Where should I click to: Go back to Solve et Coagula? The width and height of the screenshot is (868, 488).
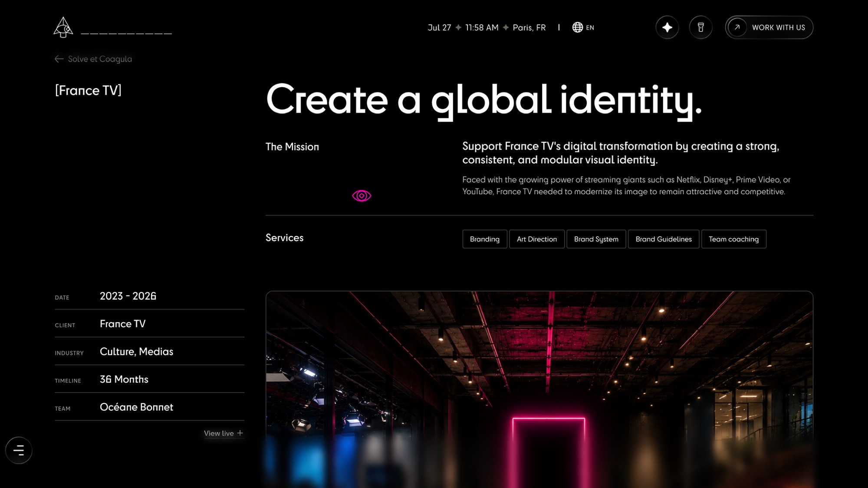(x=93, y=59)
